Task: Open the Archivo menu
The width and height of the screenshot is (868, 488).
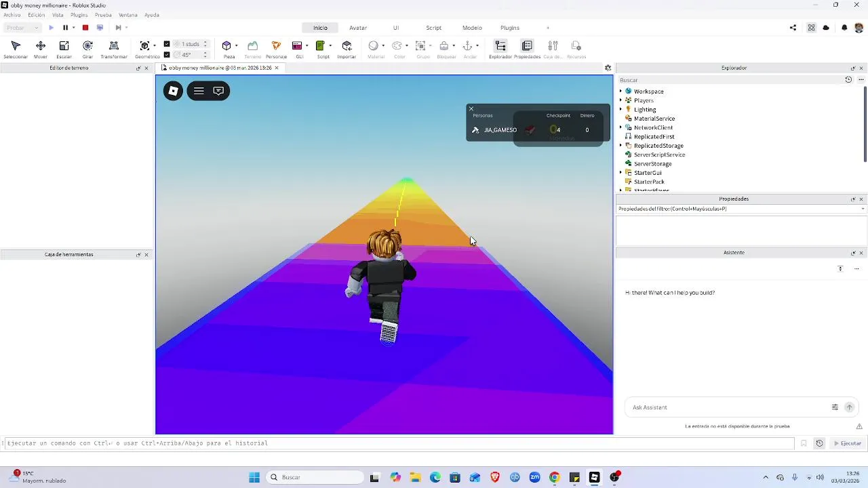Action: pos(12,15)
